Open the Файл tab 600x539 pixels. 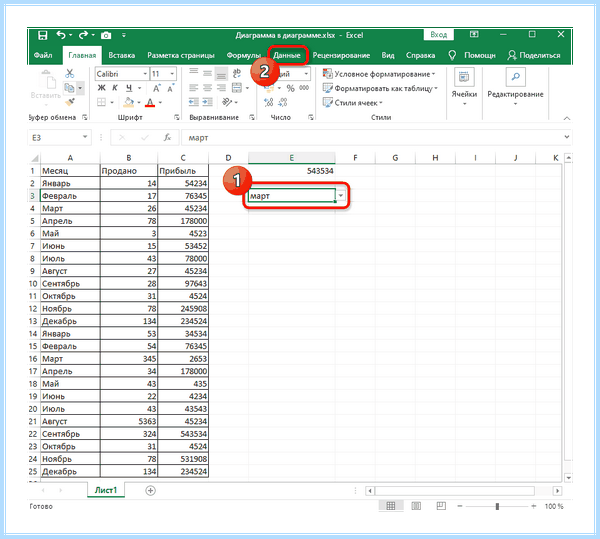[x=43, y=55]
